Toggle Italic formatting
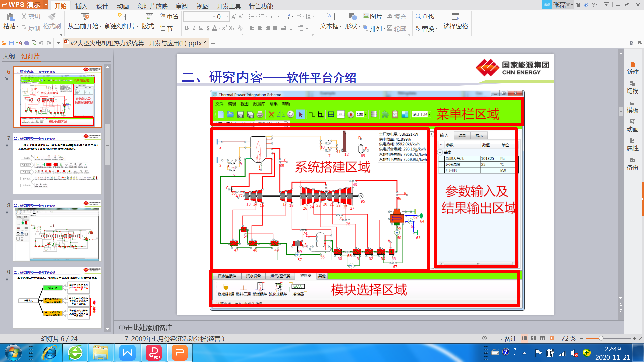The image size is (644, 362). pos(194,28)
